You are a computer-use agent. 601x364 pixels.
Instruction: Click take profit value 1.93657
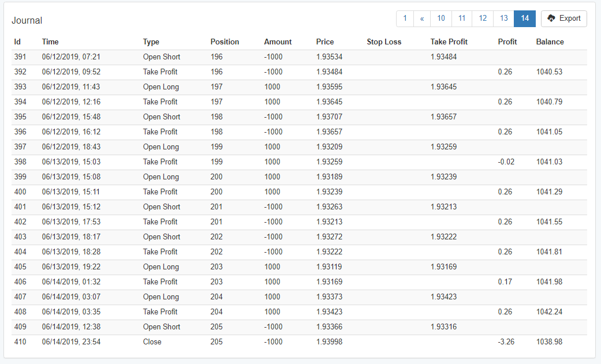click(443, 117)
